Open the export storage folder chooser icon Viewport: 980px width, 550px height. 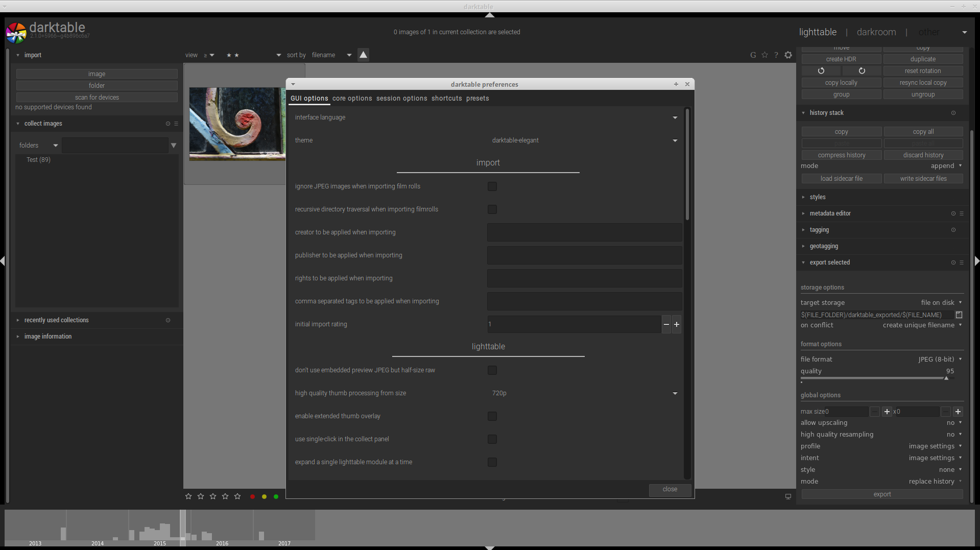[x=959, y=315]
